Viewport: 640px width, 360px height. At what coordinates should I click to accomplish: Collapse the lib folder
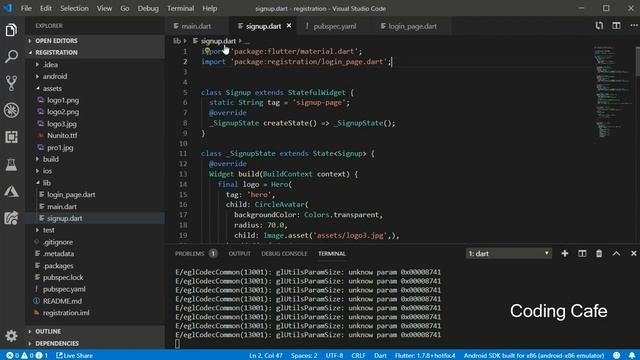[47, 182]
